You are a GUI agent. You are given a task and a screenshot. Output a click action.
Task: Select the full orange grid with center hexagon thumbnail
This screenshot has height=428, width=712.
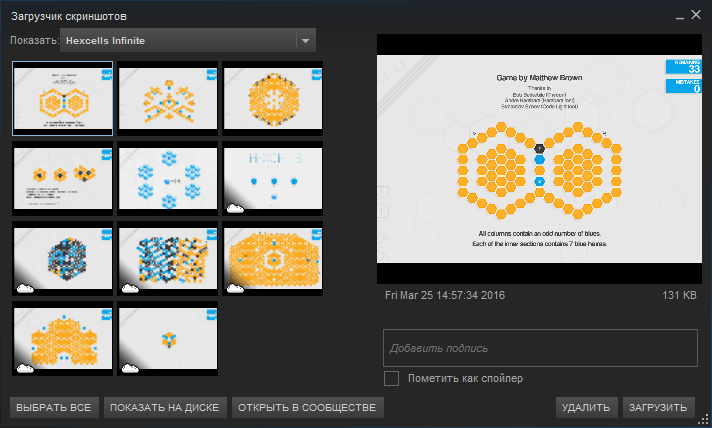(x=272, y=258)
